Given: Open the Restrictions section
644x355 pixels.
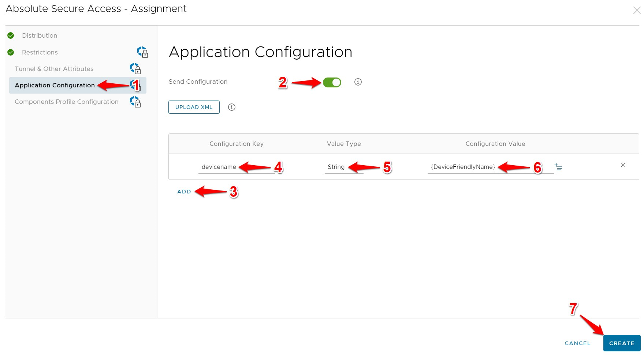Looking at the screenshot, I should pos(40,52).
